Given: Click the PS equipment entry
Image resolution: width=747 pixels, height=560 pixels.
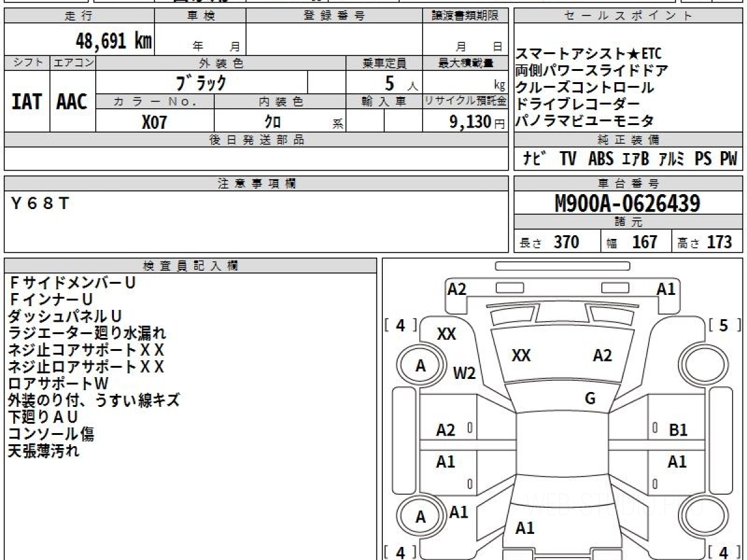Looking at the screenshot, I should click(703, 159).
